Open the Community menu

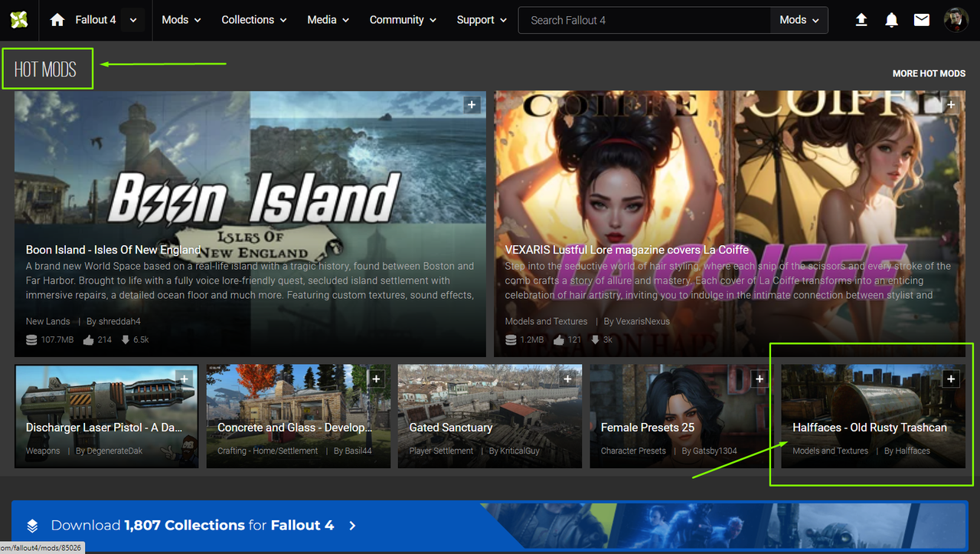(x=403, y=20)
